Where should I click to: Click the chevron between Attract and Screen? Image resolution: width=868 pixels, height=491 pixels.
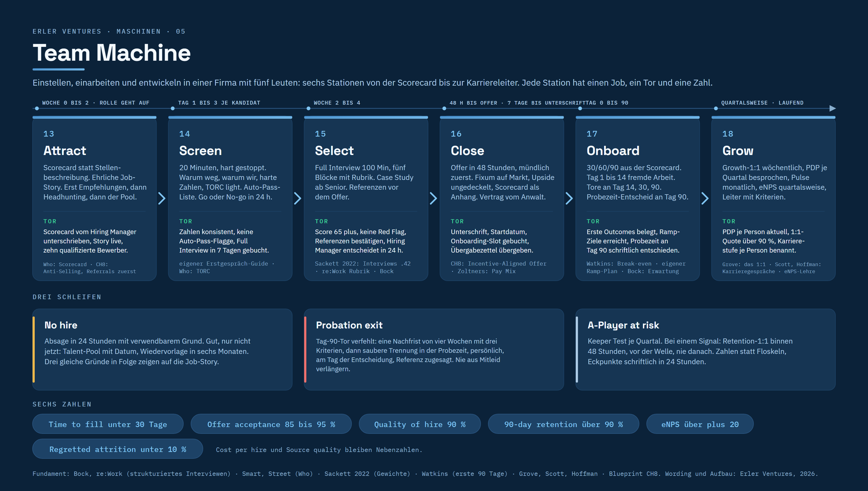coord(162,198)
